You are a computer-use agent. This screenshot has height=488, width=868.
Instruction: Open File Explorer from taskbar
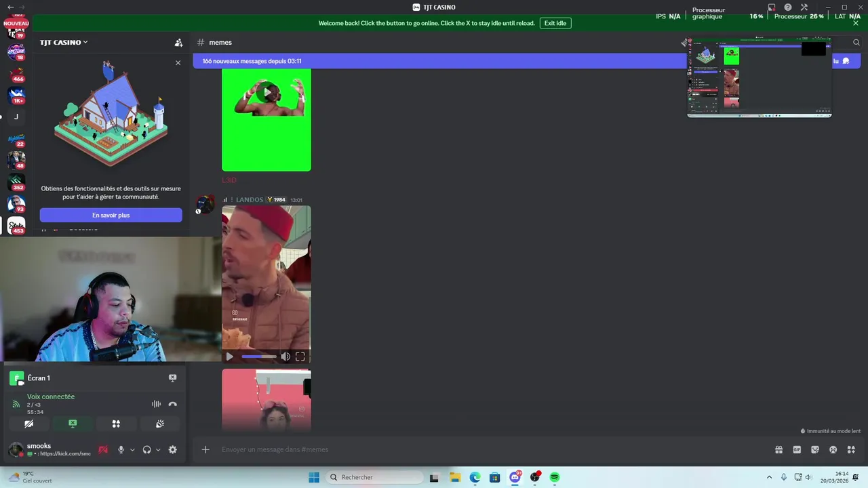tap(455, 477)
